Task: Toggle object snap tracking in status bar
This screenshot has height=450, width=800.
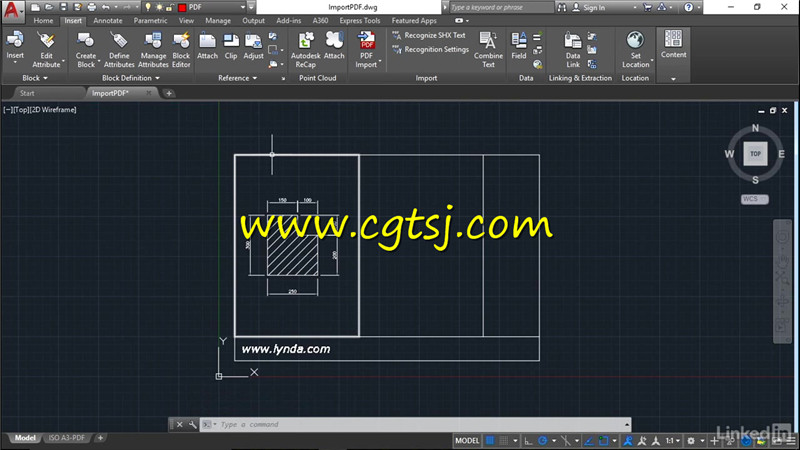Action: click(x=589, y=441)
